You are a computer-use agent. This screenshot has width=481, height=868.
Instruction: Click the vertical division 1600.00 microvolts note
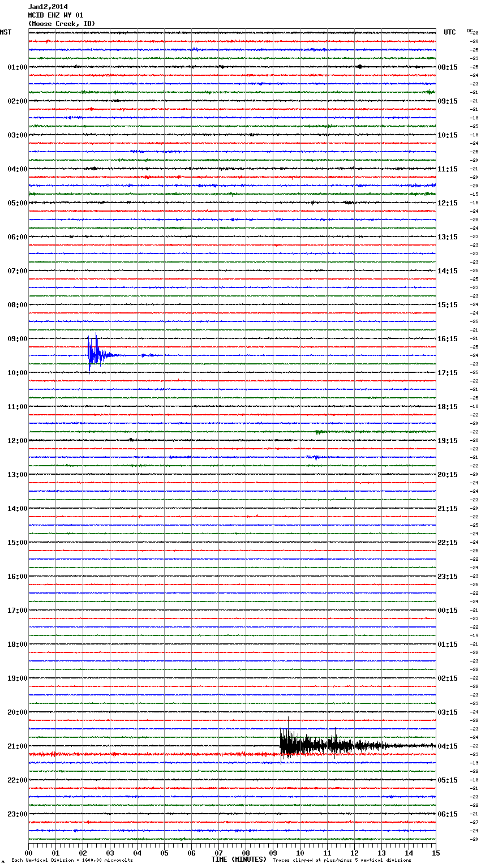point(72,861)
